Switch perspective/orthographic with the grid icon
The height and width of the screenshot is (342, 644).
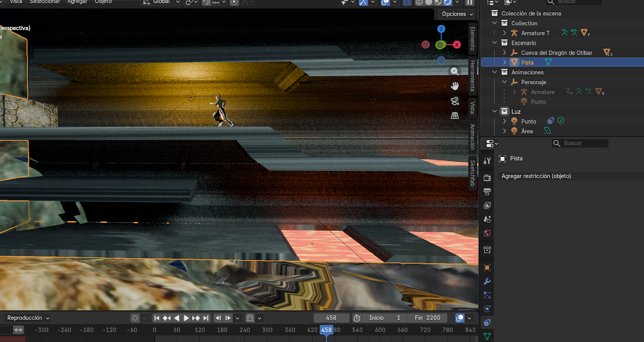point(455,115)
